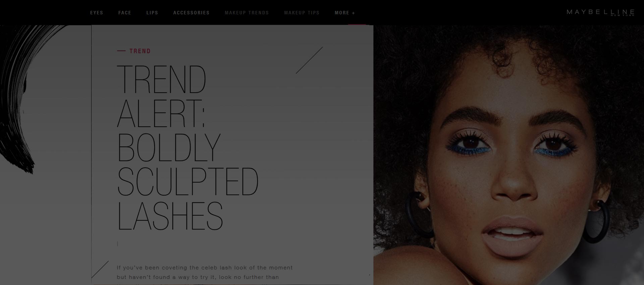
Task: Open the EYES navigation menu
Action: (97, 13)
